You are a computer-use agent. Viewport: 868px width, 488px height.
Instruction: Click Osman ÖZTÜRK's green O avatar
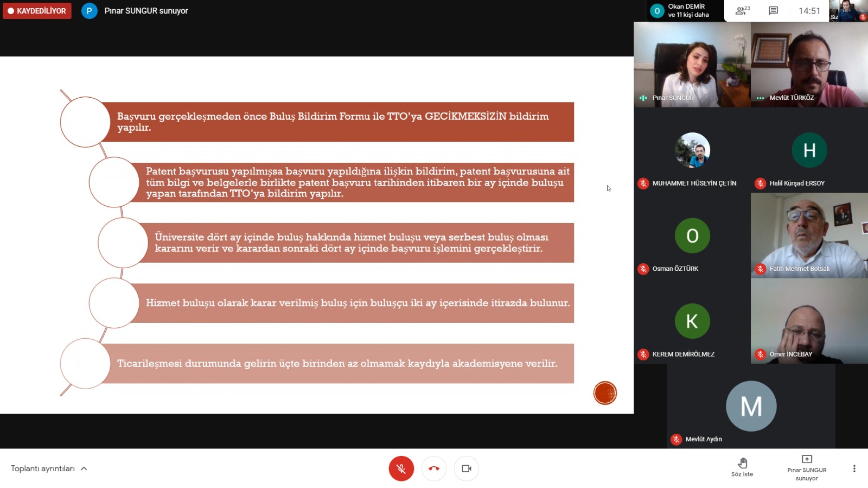pyautogui.click(x=692, y=236)
